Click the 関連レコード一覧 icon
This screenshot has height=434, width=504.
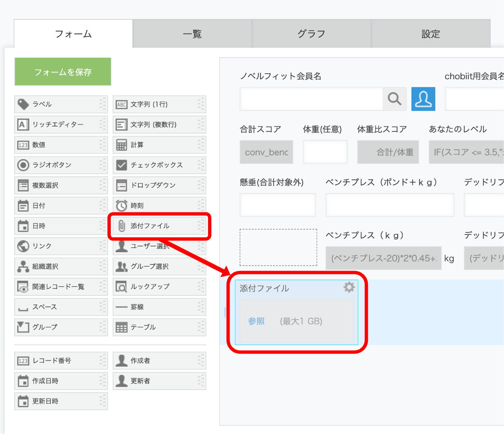[x=23, y=287]
